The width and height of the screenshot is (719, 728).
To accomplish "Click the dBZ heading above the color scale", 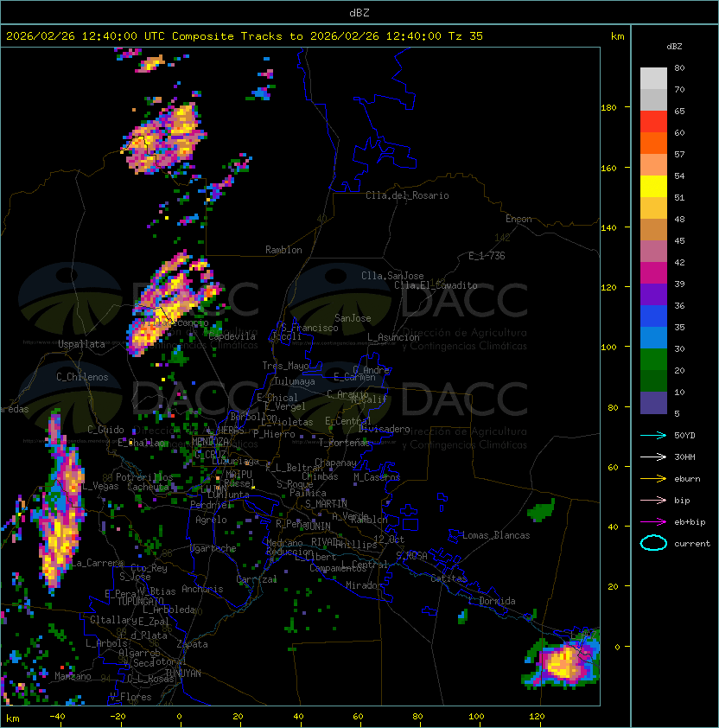I will click(674, 47).
